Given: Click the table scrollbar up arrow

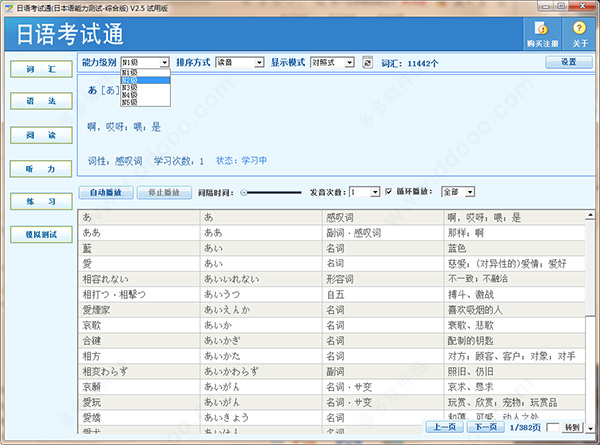Looking at the screenshot, I should [x=590, y=215].
